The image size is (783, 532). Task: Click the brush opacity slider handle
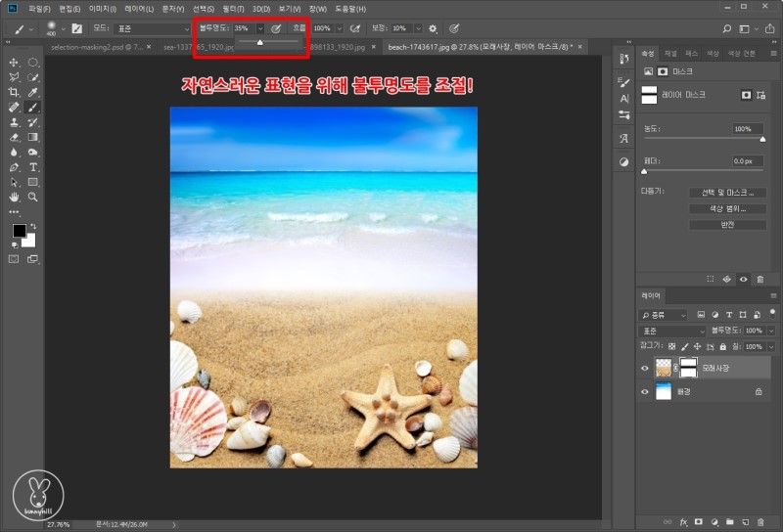pos(259,42)
